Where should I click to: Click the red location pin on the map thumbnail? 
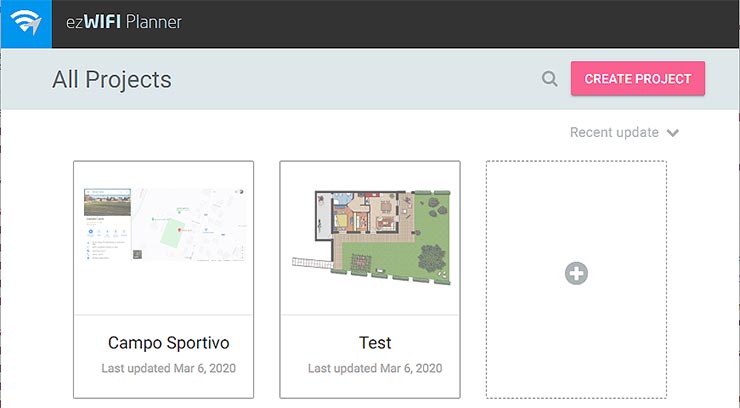pos(180,231)
